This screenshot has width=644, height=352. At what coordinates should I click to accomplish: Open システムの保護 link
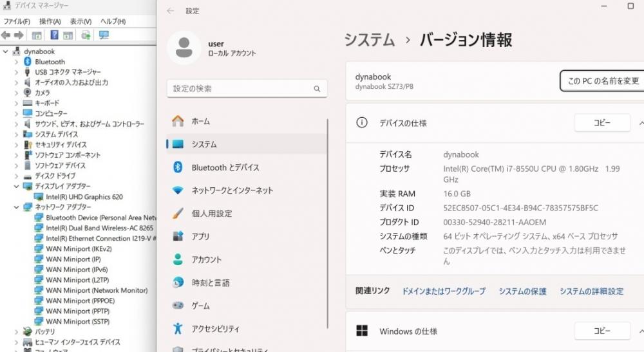pyautogui.click(x=522, y=292)
